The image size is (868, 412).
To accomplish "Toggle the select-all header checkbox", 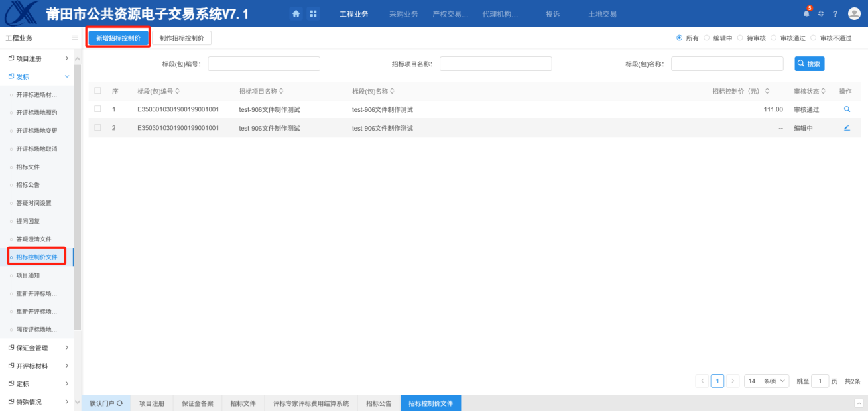I will [x=97, y=91].
